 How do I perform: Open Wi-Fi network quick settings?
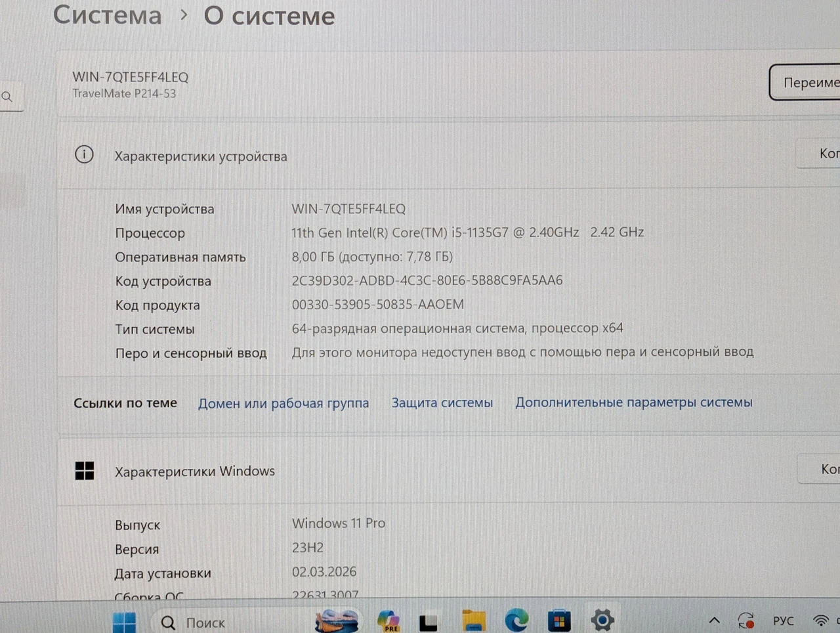click(820, 621)
